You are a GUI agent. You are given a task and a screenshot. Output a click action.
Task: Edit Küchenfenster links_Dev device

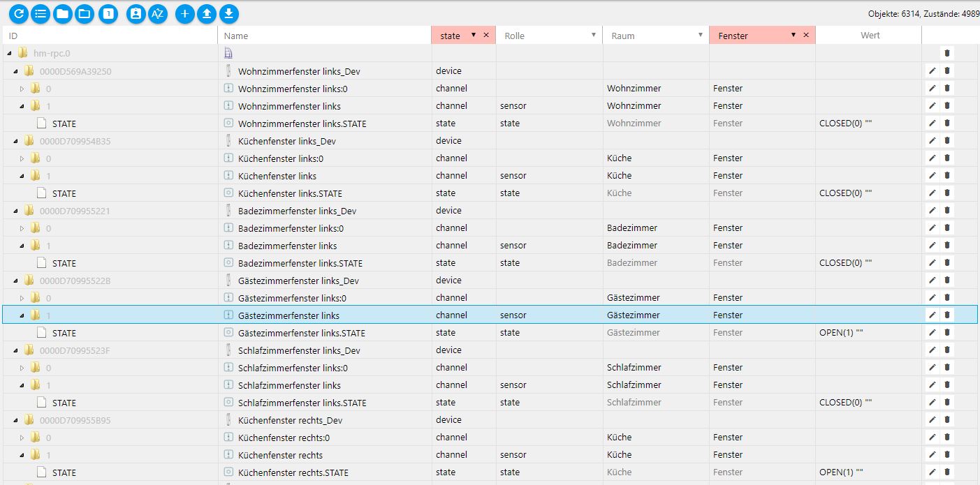[x=932, y=140]
